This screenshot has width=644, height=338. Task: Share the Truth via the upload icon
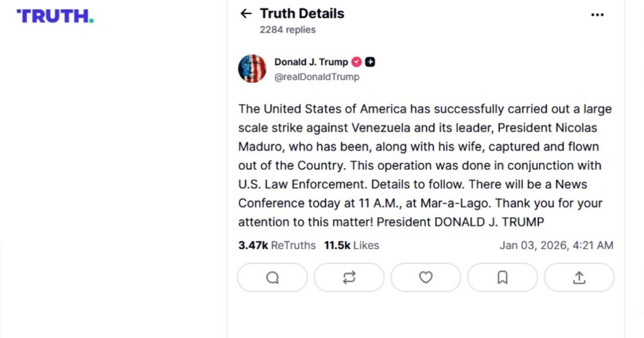(579, 277)
